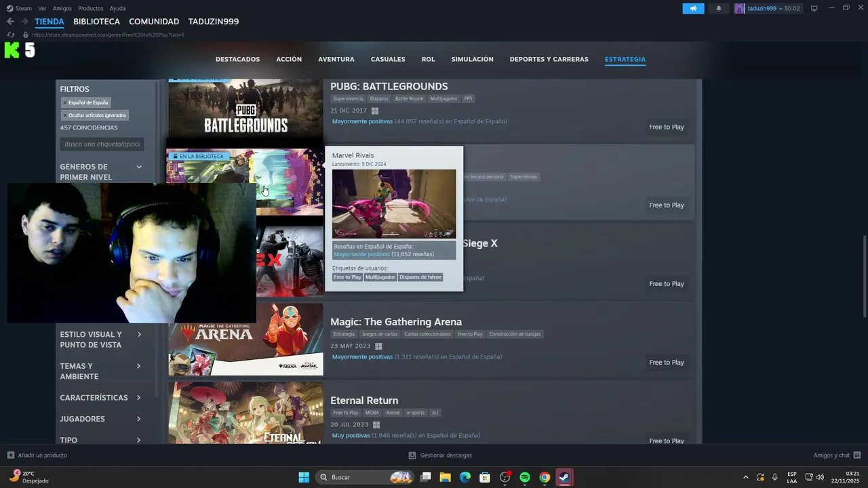Open the Productos menu
The width and height of the screenshot is (868, 488).
91,8
